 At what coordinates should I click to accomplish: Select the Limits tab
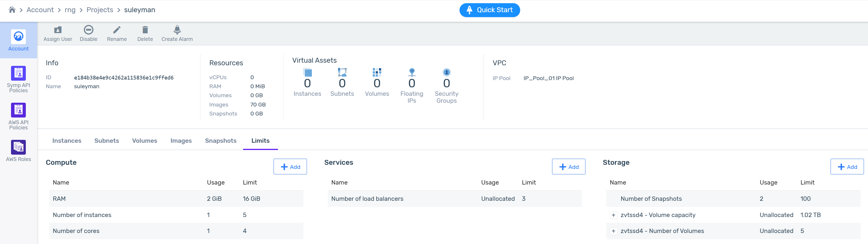point(261,140)
